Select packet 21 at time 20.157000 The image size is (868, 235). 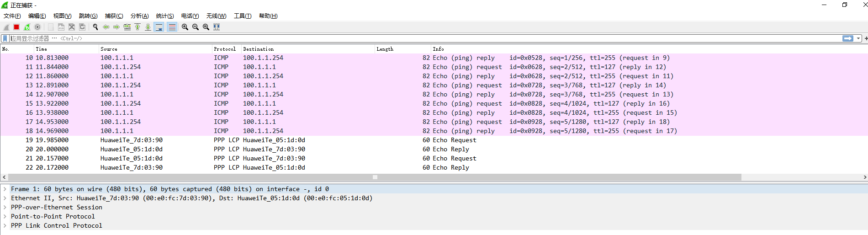pos(434,159)
